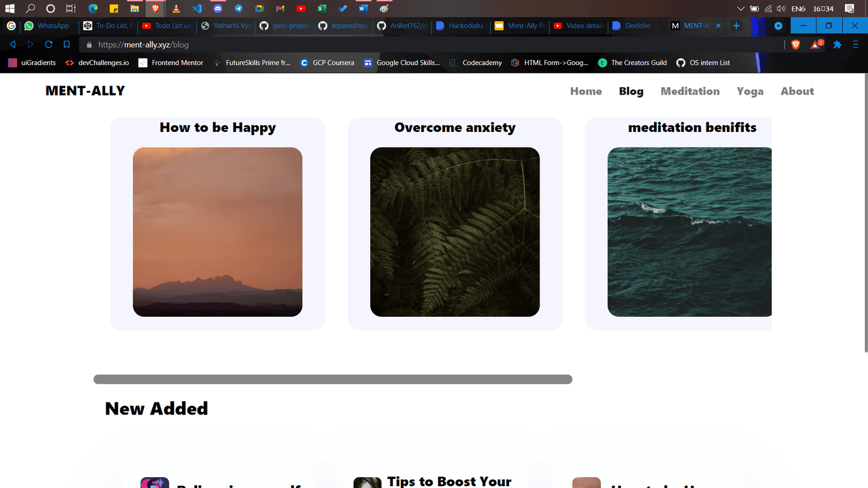Viewport: 868px width, 488px height.
Task: Open the ENG language indicator in tray
Action: (798, 8)
